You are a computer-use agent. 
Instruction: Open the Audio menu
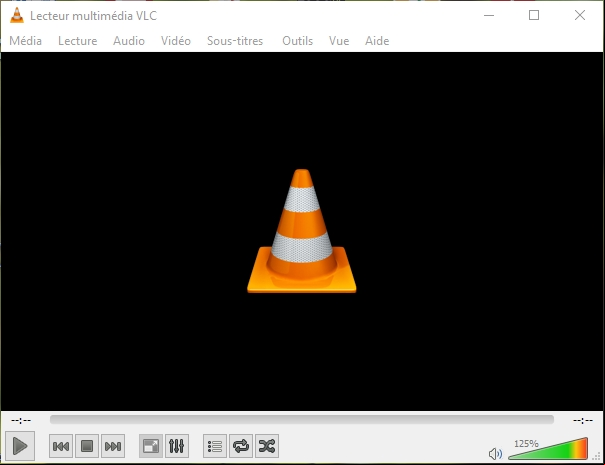pyautogui.click(x=129, y=41)
